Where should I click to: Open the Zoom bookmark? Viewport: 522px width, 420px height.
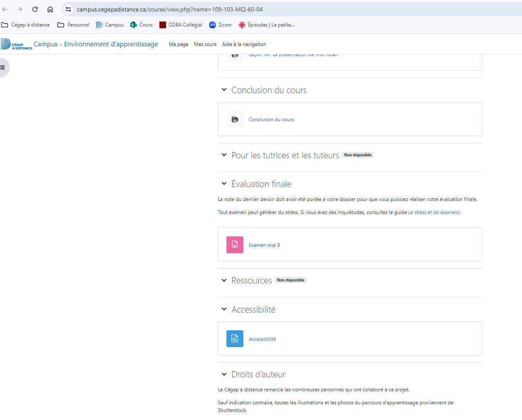click(221, 25)
